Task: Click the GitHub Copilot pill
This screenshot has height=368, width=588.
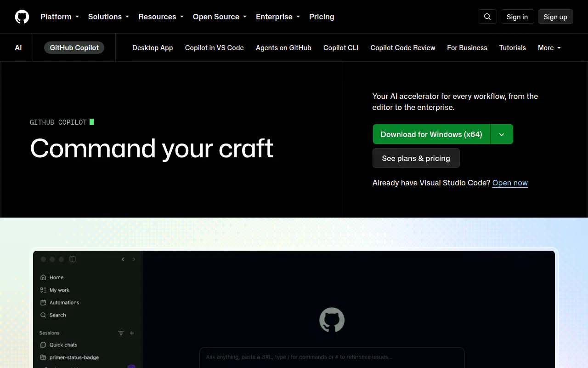Action: tap(74, 47)
